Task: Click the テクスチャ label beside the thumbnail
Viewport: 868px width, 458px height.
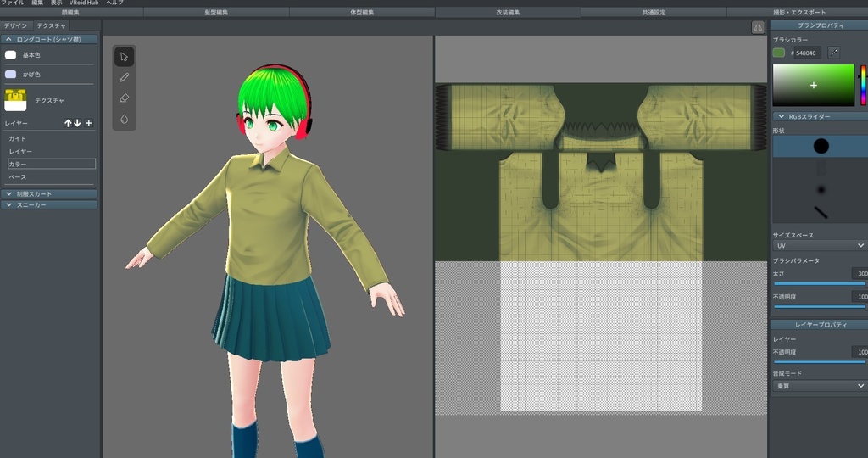Action: (x=49, y=101)
